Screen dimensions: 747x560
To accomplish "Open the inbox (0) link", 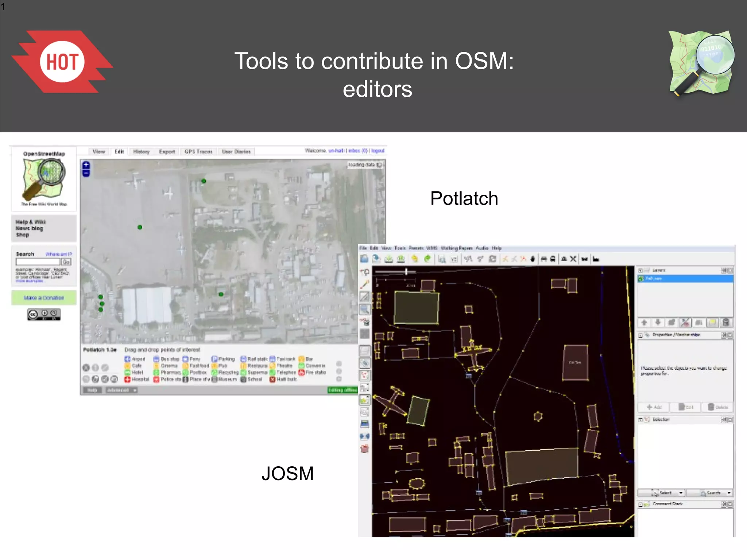I will pyautogui.click(x=358, y=151).
